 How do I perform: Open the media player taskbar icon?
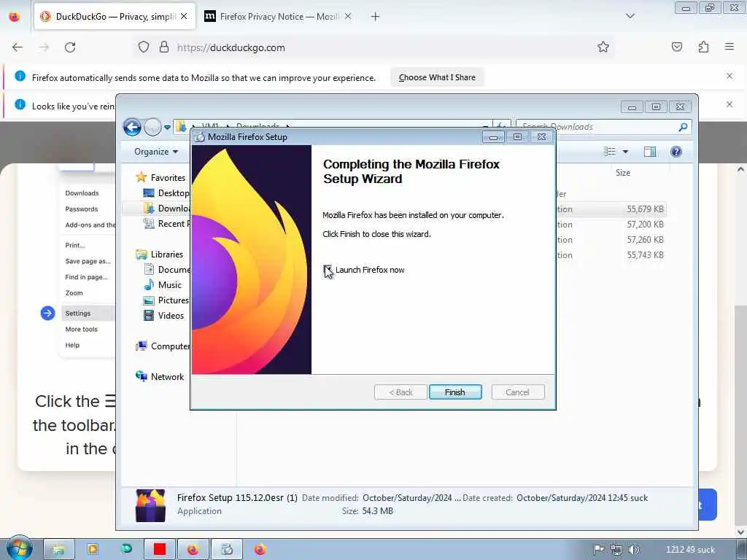(93, 550)
